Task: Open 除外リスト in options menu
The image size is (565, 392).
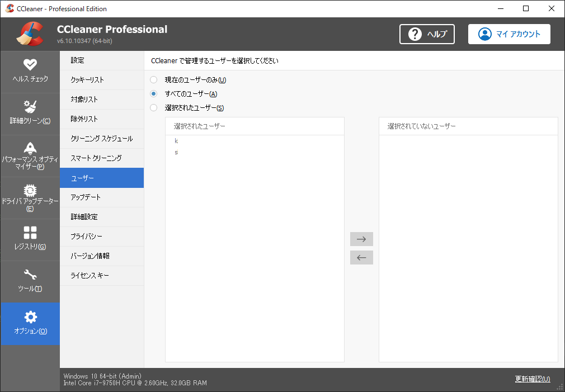Action: 102,119
